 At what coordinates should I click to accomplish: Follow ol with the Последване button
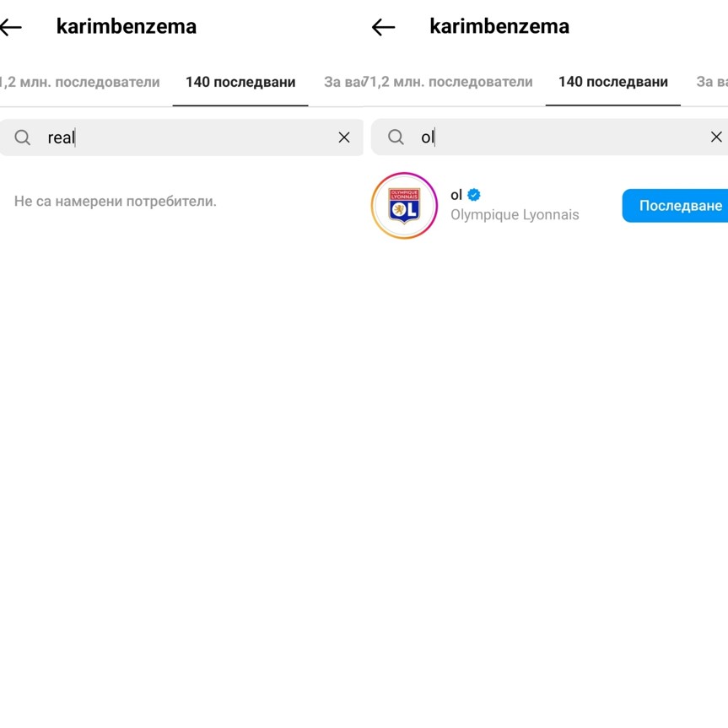pos(675,206)
